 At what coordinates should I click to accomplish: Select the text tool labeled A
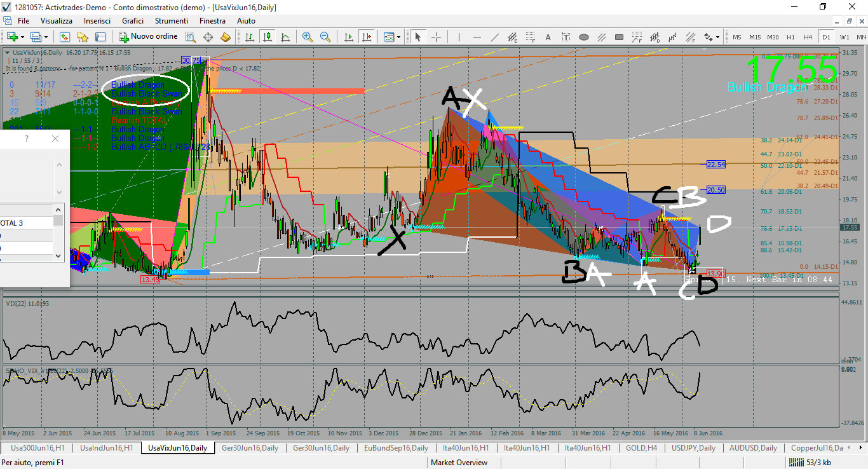tap(548, 37)
